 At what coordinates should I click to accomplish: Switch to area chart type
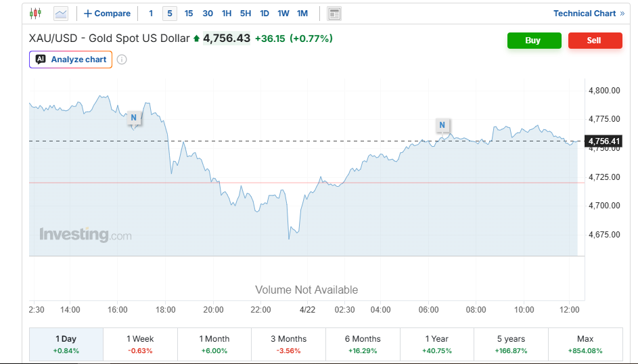click(x=61, y=14)
